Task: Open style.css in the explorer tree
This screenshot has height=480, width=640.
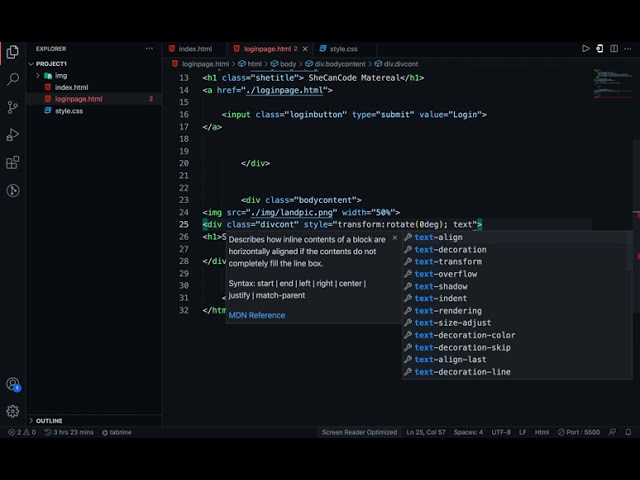Action: point(94,111)
